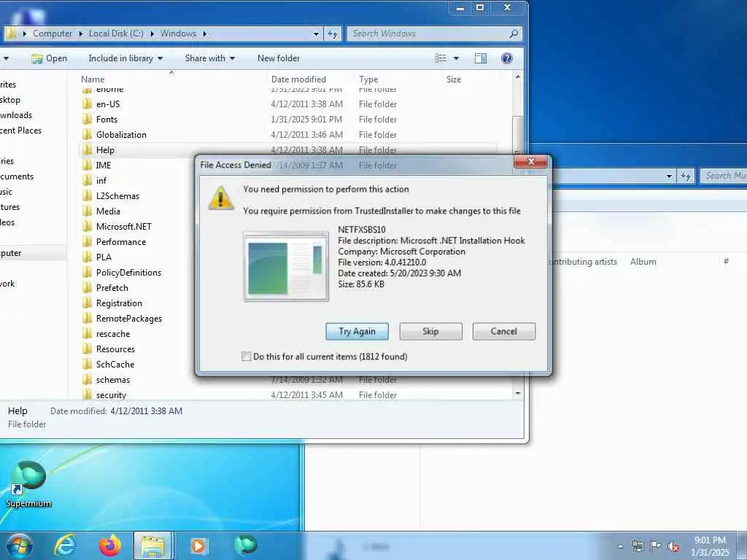Select the rescache folder
Image resolution: width=747 pixels, height=560 pixels.
[x=113, y=334]
